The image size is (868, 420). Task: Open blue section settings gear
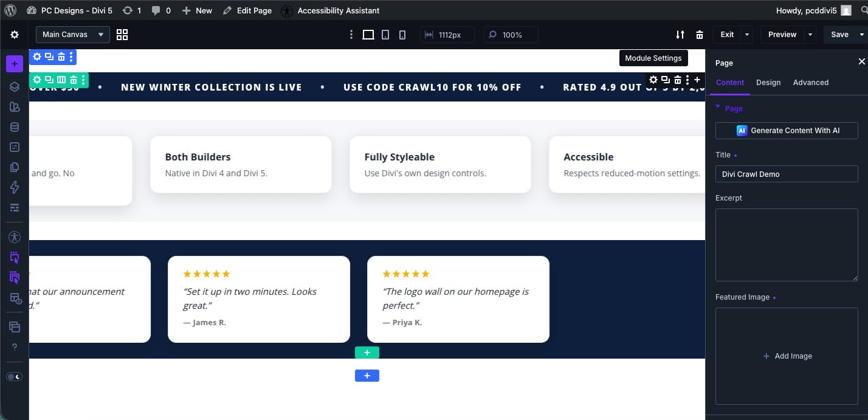pos(37,57)
